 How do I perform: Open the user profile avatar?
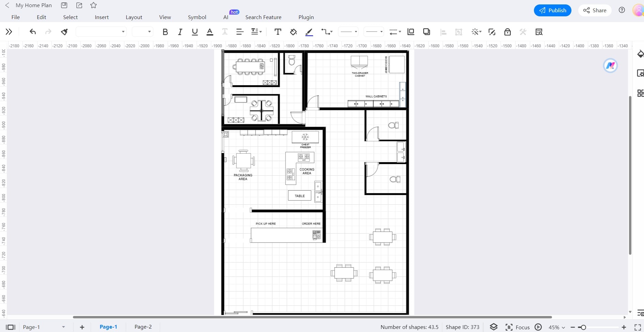click(x=638, y=10)
